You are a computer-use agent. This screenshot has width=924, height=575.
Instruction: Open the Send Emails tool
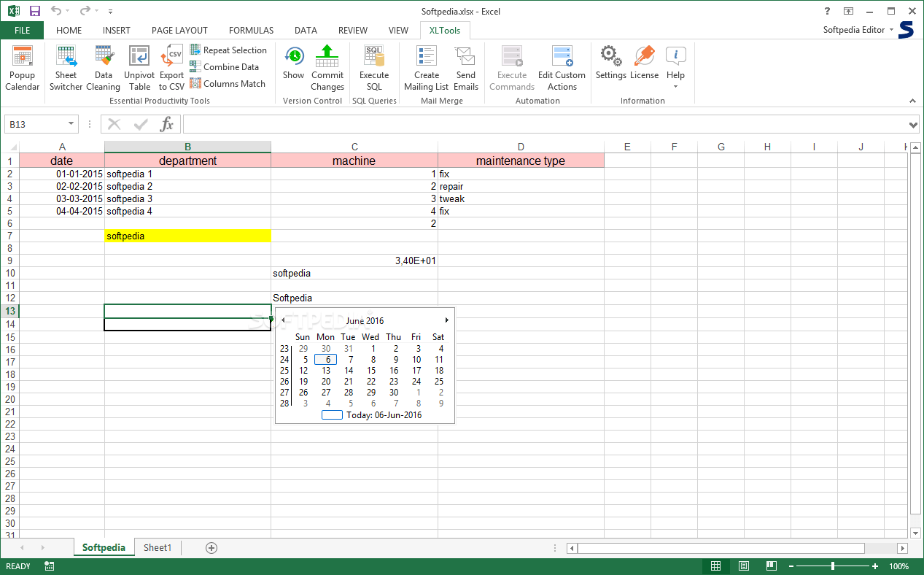(465, 68)
